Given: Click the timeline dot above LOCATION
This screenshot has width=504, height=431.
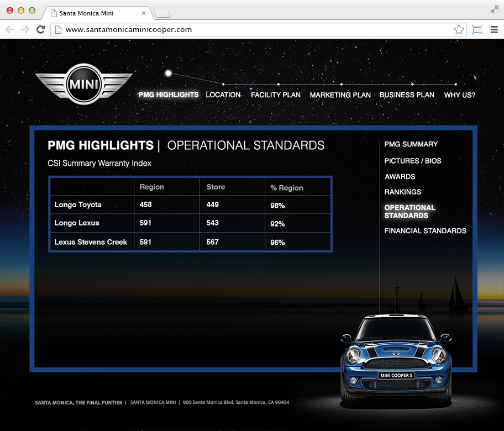Looking at the screenshot, I should coord(223,84).
